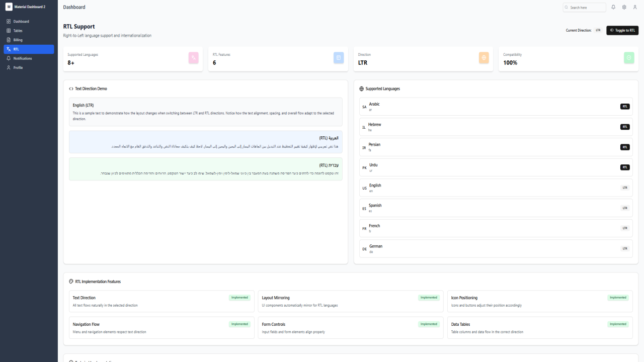This screenshot has width=644, height=362.
Task: Click the LTR badge on German row
Action: coord(625,248)
